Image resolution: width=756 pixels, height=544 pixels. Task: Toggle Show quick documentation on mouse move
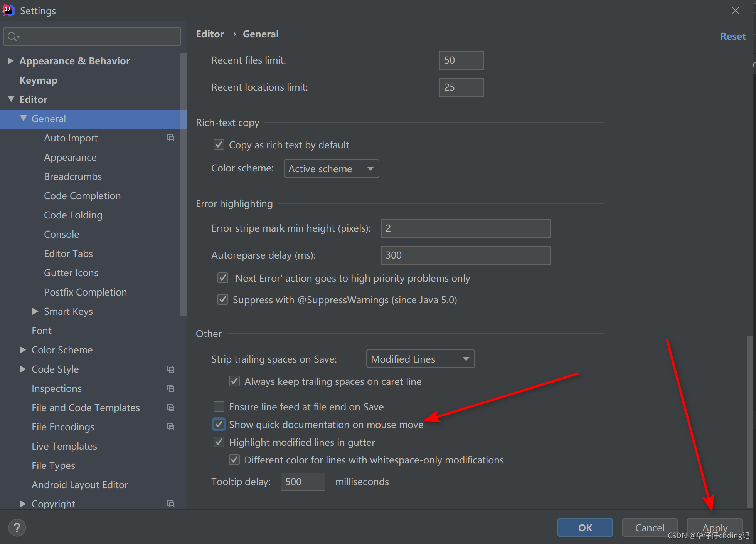219,425
